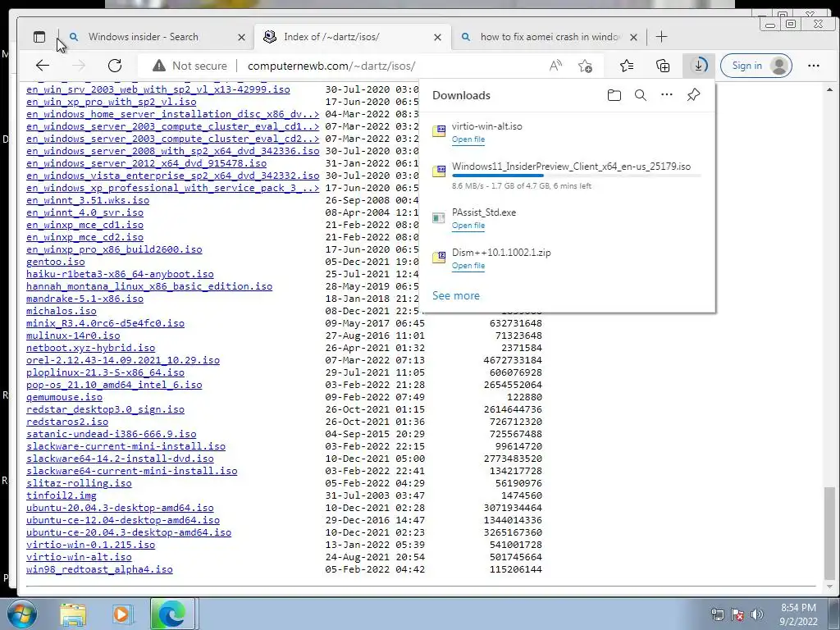This screenshot has height=630, width=840.
Task: Refresh the current page
Action: tap(115, 66)
